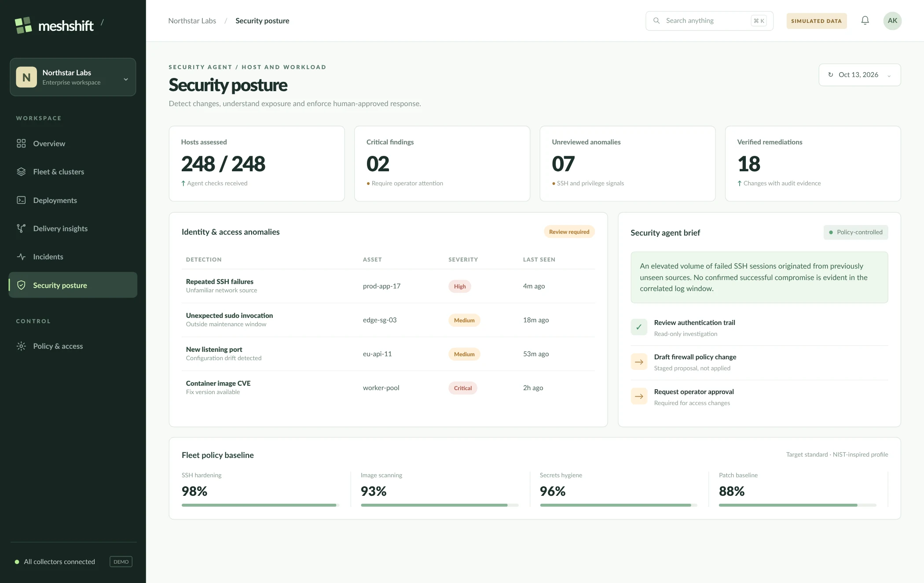This screenshot has height=583, width=924.
Task: Click the Overview grid icon
Action: pyautogui.click(x=21, y=144)
